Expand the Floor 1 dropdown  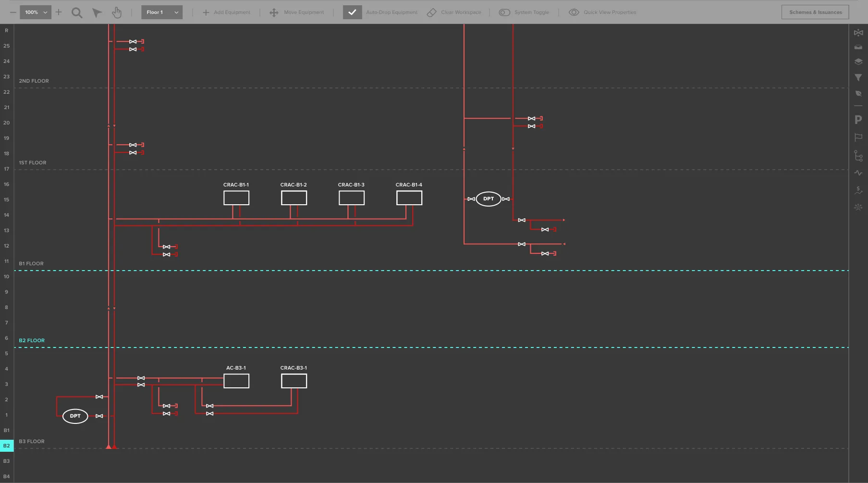(x=162, y=12)
